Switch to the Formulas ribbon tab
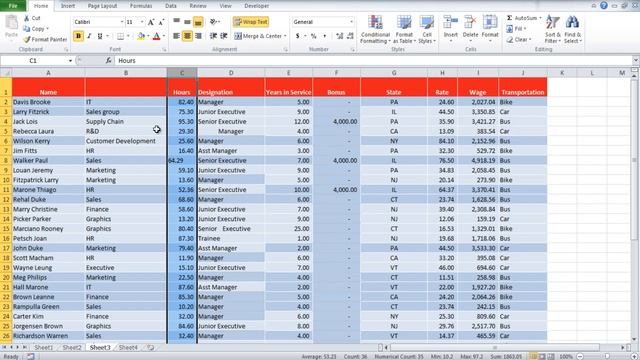 click(x=141, y=6)
